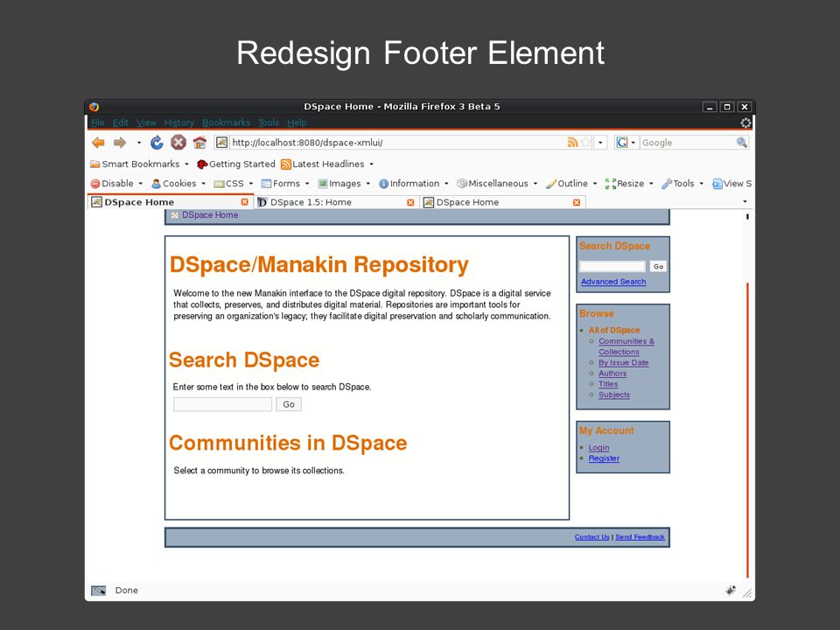Open the Bookmarks menu

click(226, 122)
